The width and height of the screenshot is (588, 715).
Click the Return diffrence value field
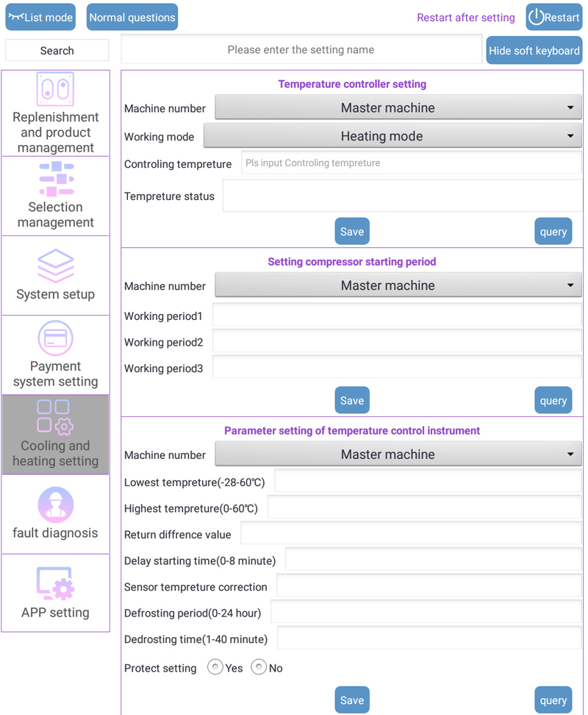click(412, 533)
